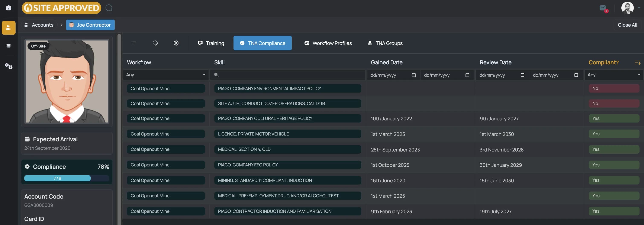This screenshot has height=225, width=644.
Task: Click the Skill search input field
Action: click(287, 75)
